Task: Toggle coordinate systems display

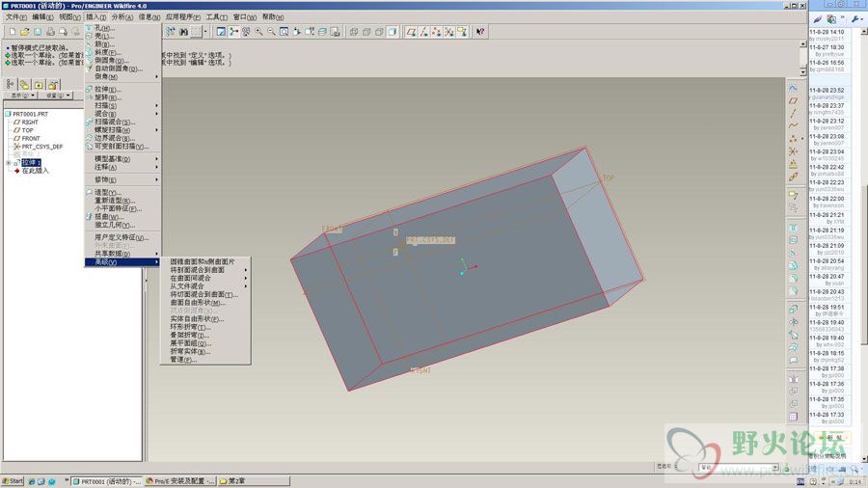Action: [x=448, y=32]
